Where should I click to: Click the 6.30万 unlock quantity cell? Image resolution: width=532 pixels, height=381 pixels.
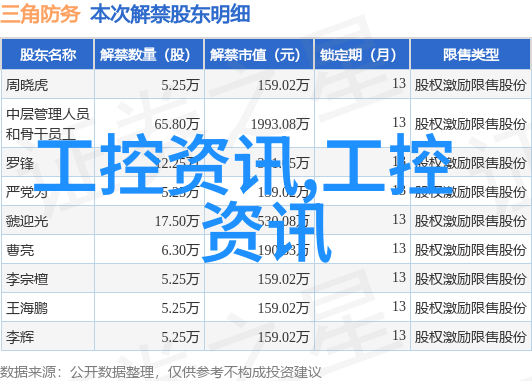click(x=180, y=250)
